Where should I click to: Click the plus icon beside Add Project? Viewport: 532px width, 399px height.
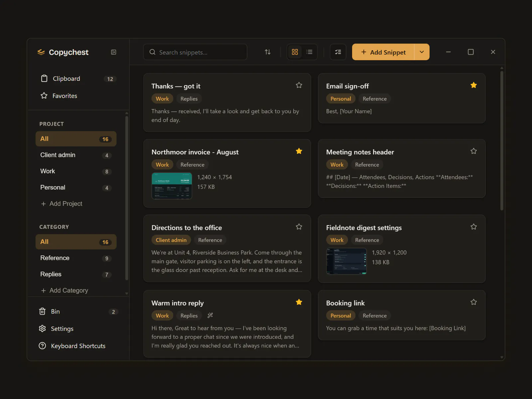(43, 204)
